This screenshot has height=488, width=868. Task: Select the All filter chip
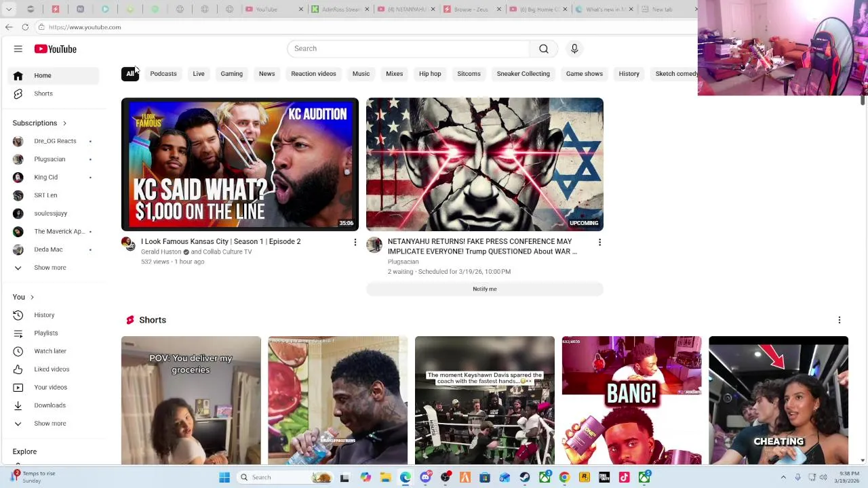tap(130, 74)
